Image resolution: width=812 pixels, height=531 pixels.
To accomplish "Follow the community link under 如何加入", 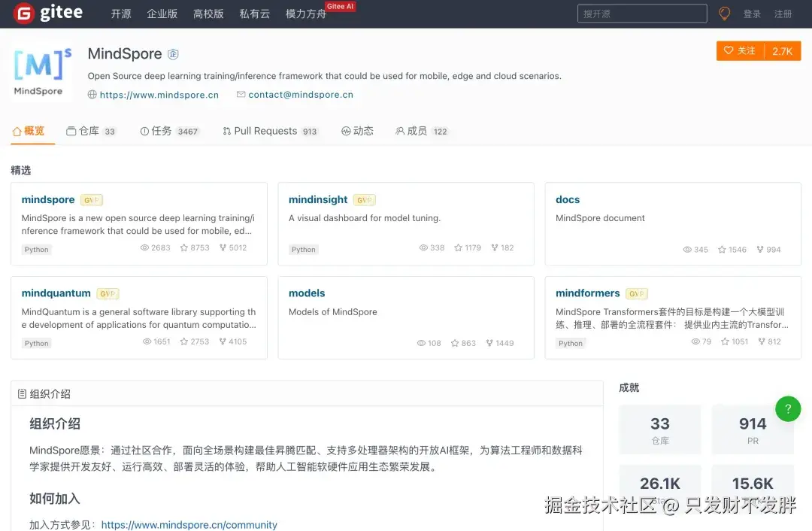I will point(189,524).
